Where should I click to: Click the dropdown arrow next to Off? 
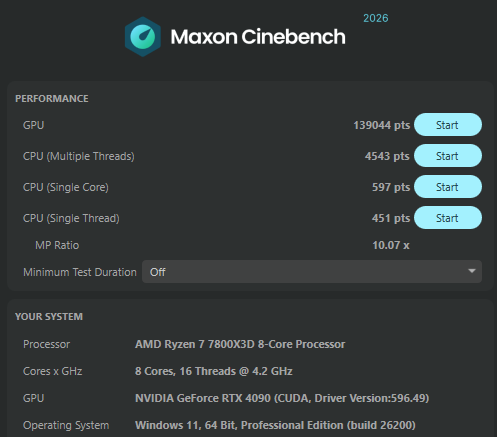pyautogui.click(x=472, y=271)
